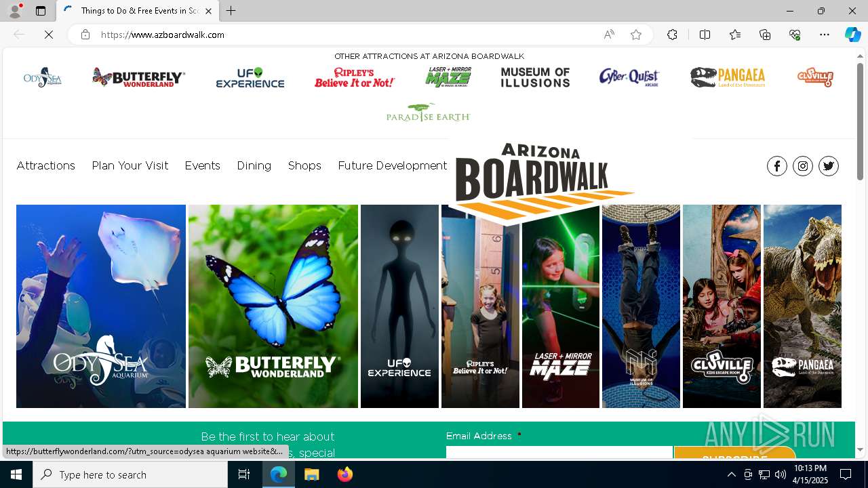Open the Cyber Quest arcade logo
The height and width of the screenshot is (488, 868).
tap(629, 77)
